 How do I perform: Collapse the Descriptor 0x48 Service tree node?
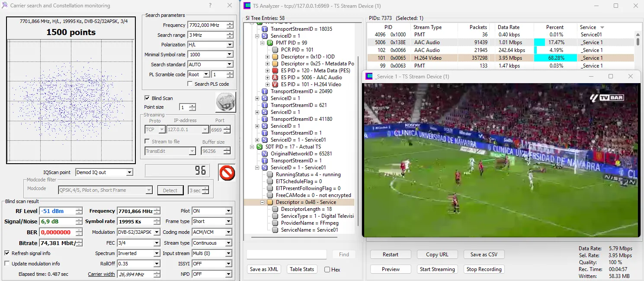click(263, 202)
